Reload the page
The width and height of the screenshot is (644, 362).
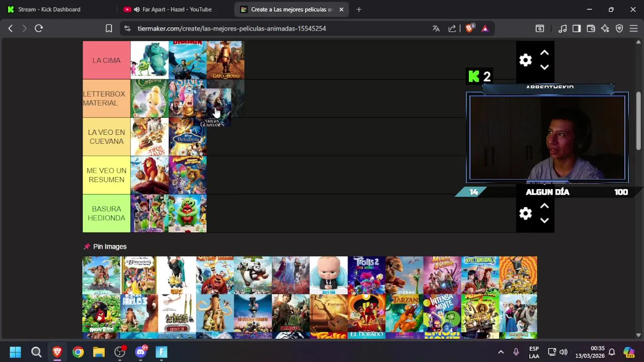[39, 29]
